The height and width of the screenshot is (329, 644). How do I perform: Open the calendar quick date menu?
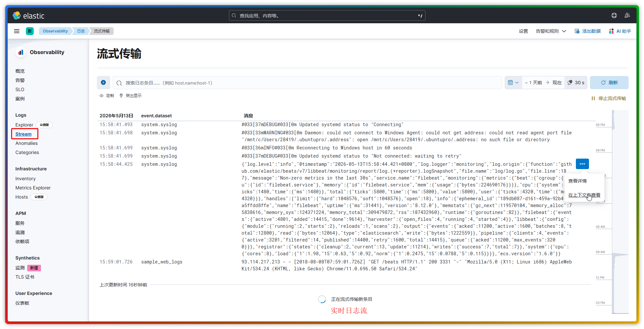coord(513,83)
